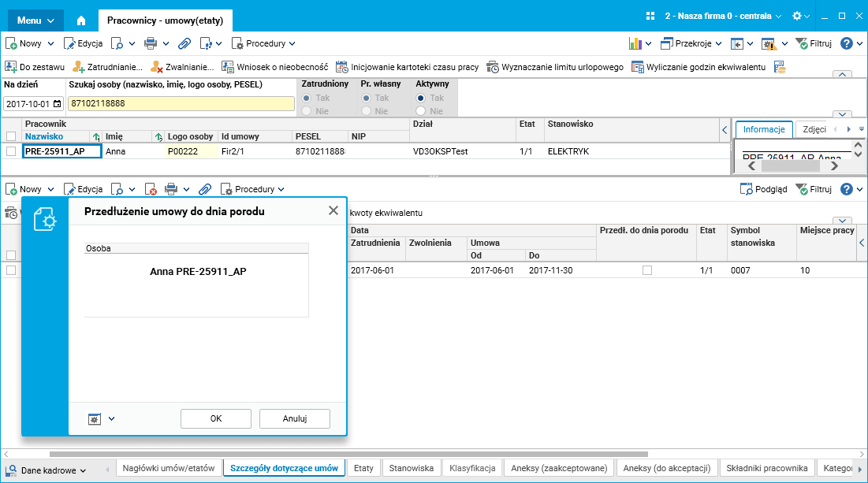Click Anuluj to cancel the dialog
The width and height of the screenshot is (868, 483).
click(294, 418)
